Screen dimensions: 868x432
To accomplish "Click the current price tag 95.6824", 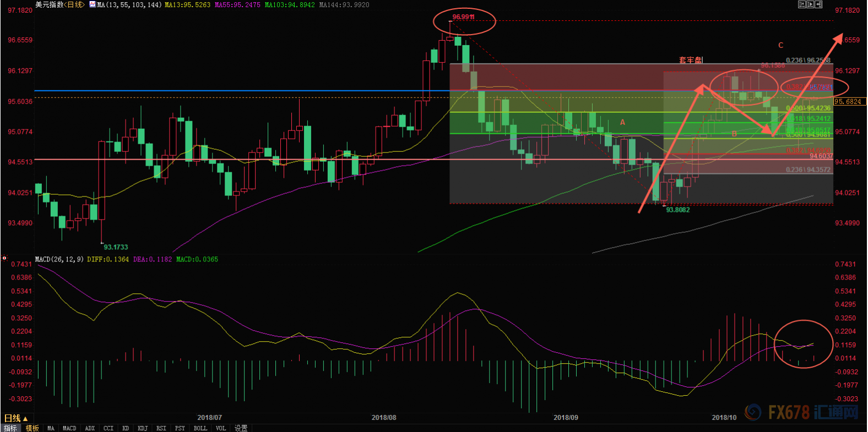I will pos(850,101).
